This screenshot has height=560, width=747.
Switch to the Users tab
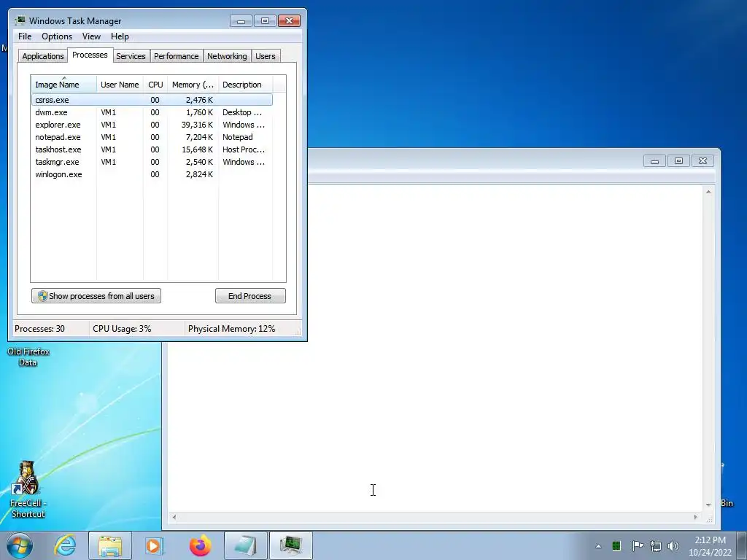(x=266, y=55)
